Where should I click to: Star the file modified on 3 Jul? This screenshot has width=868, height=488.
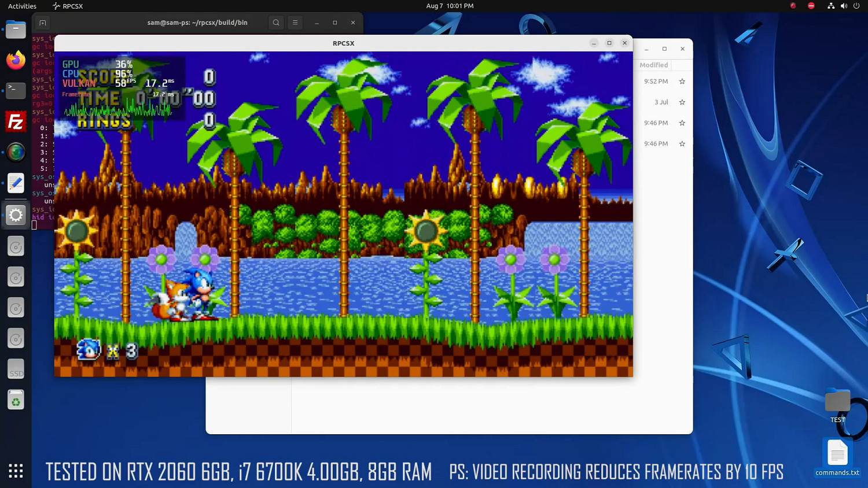pos(682,102)
